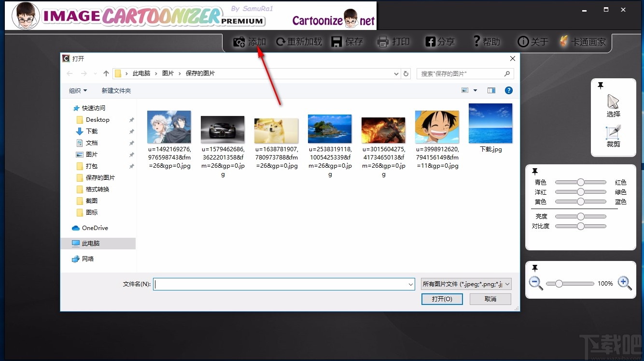Adjust the 洋红-绿色 slider
This screenshot has width=644, height=361.
580,192
